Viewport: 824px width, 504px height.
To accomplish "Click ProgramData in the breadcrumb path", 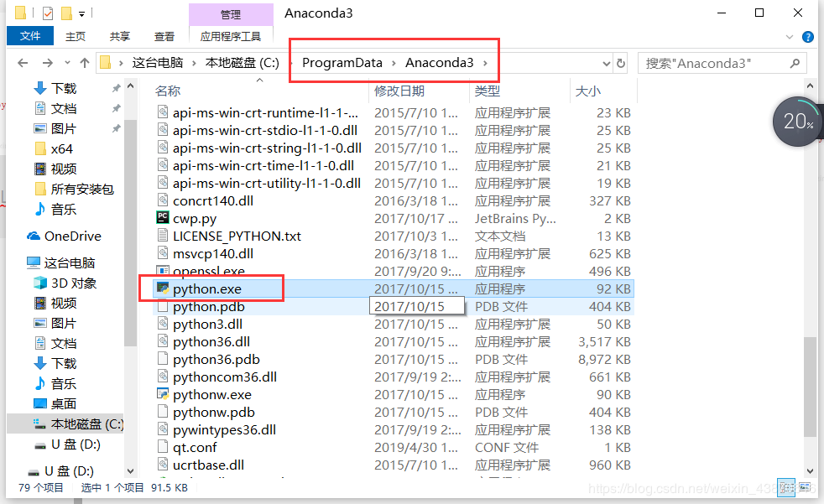I will coord(342,62).
